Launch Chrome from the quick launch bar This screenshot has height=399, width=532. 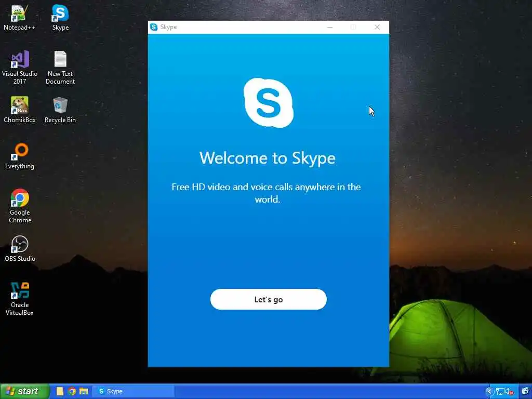pyautogui.click(x=72, y=391)
